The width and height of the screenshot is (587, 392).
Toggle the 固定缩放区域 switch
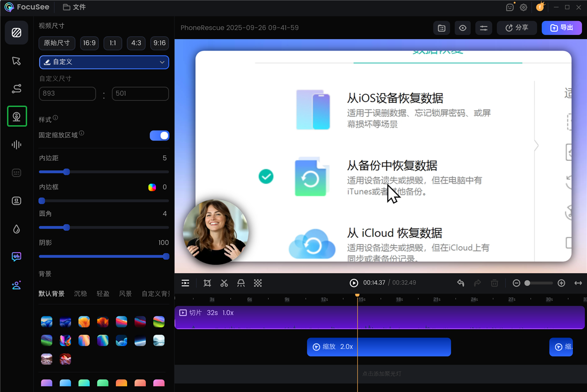(159, 135)
